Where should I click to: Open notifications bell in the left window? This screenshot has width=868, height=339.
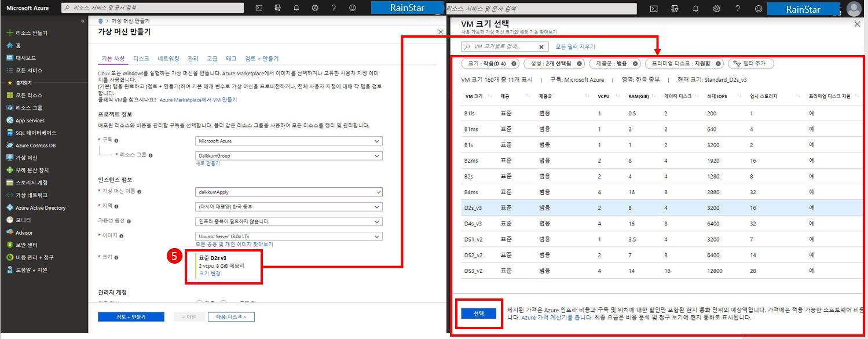[x=296, y=9]
